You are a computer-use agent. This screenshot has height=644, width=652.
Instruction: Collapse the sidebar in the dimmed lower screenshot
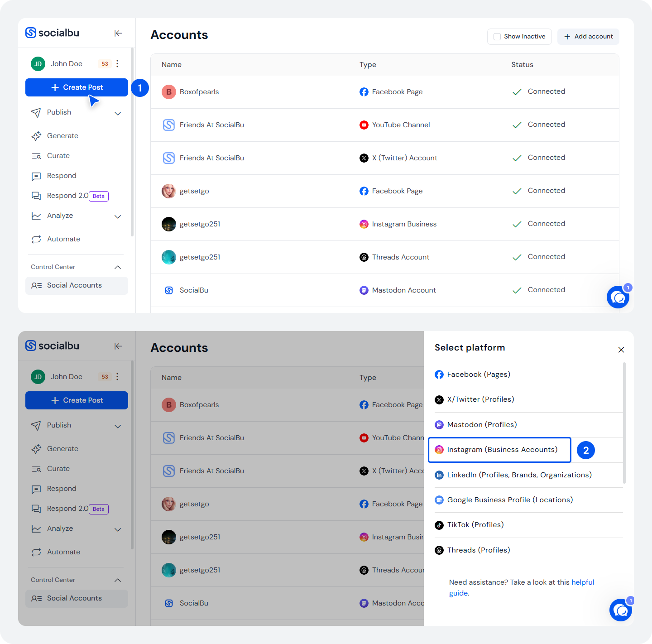[118, 346]
